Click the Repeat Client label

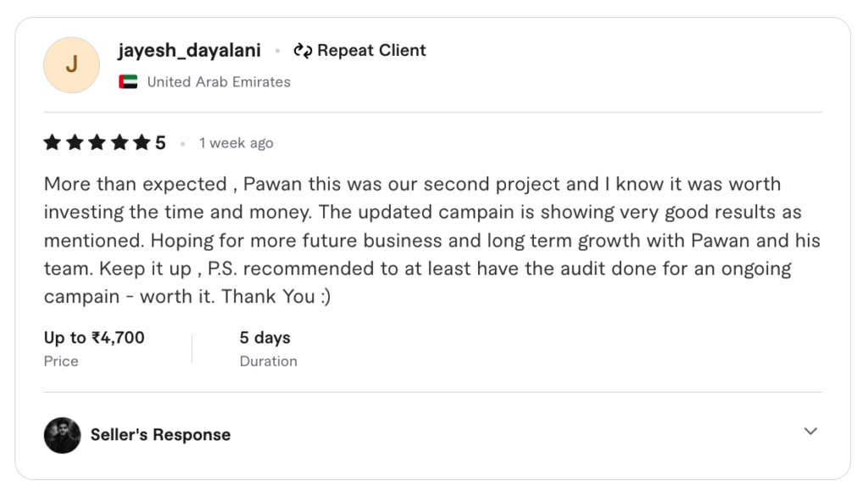pyautogui.click(x=371, y=51)
